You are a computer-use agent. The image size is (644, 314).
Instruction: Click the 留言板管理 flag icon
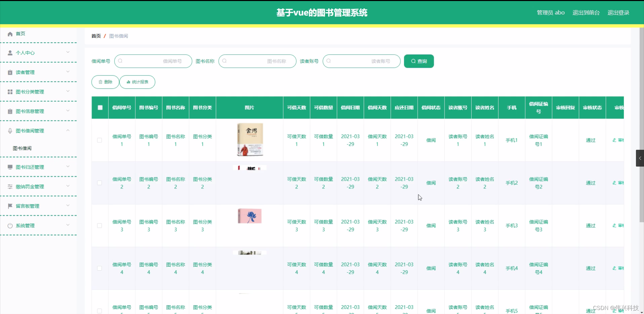[10, 206]
